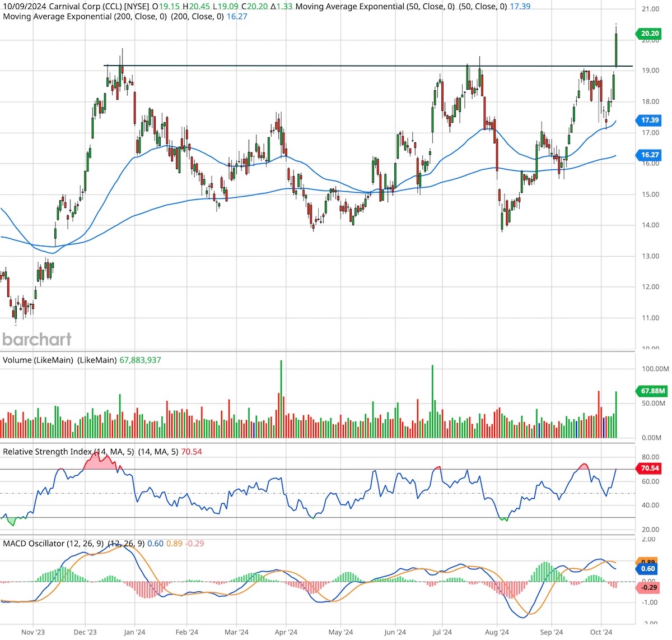This screenshot has width=672, height=640.
Task: Click the 70.54 RSI value badge
Action: click(648, 467)
